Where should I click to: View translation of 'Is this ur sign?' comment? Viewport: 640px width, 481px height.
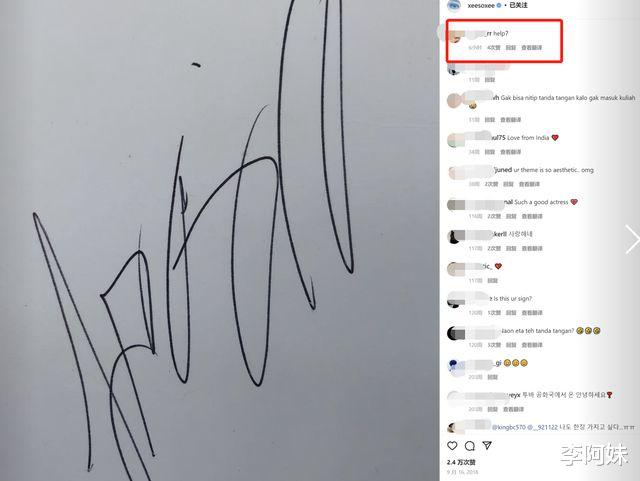point(532,313)
